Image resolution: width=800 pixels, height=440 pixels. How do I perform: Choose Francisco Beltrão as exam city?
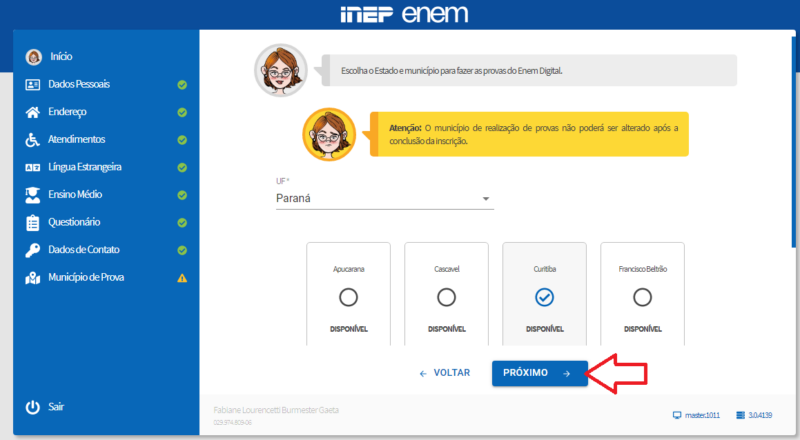coord(642,297)
